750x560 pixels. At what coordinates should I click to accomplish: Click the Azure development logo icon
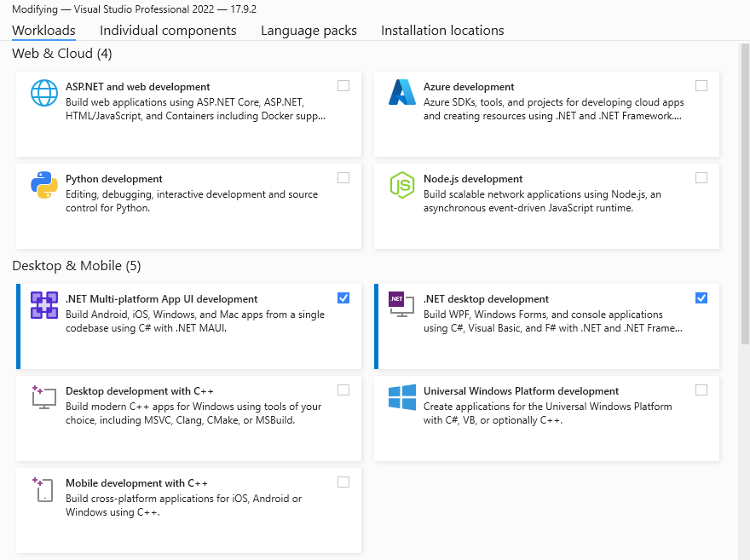401,92
